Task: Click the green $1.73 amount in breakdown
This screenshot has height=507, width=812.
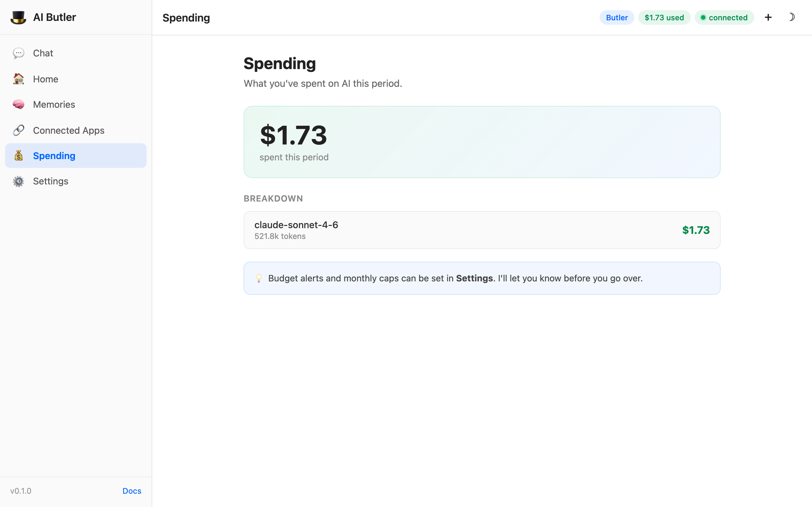Action: coord(696,230)
